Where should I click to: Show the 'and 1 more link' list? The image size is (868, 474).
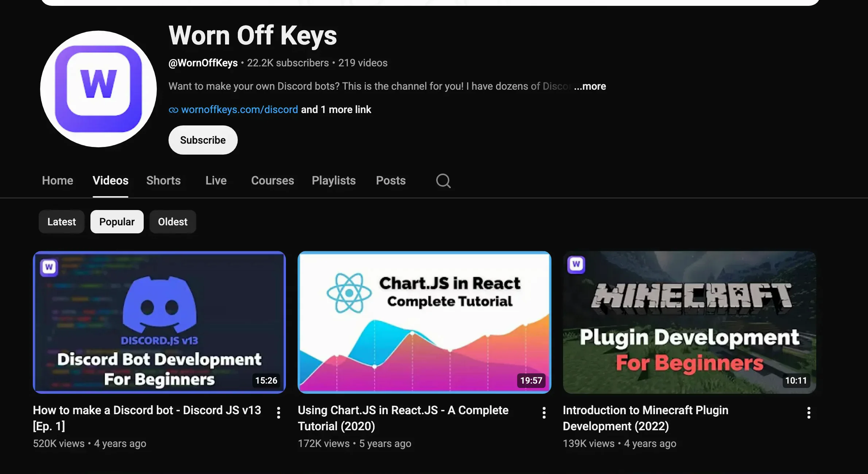[336, 109]
